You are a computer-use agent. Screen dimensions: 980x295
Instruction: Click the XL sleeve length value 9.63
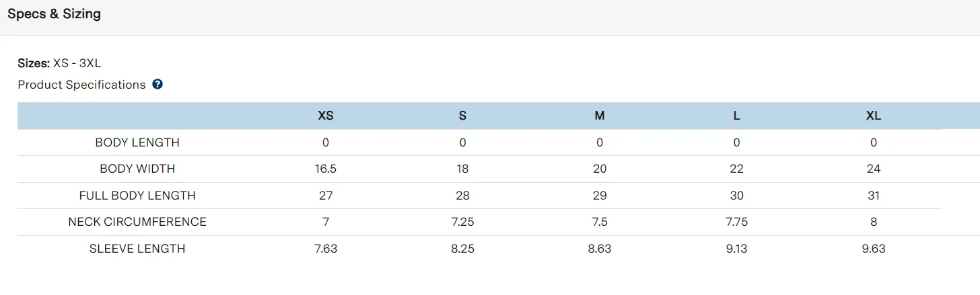pyautogui.click(x=874, y=249)
